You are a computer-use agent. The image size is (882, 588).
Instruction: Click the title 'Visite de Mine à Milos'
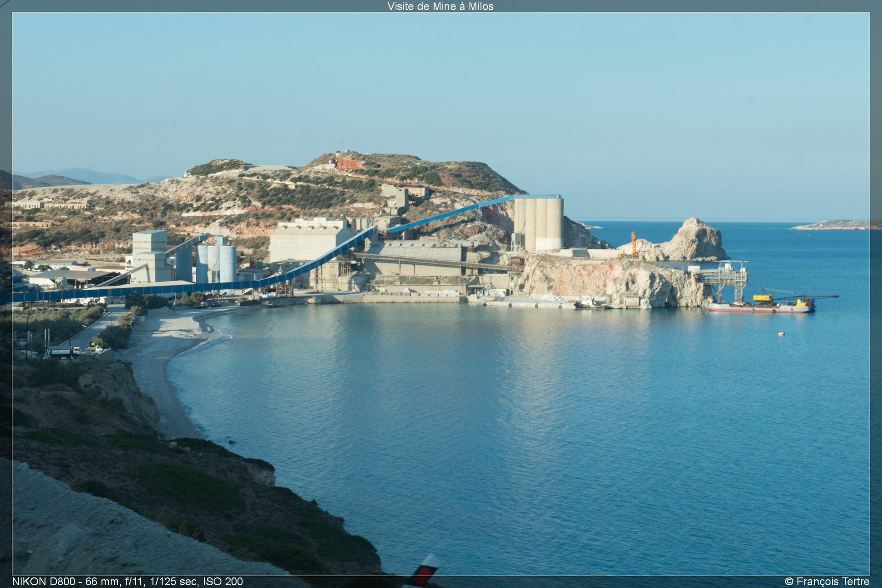[441, 6]
